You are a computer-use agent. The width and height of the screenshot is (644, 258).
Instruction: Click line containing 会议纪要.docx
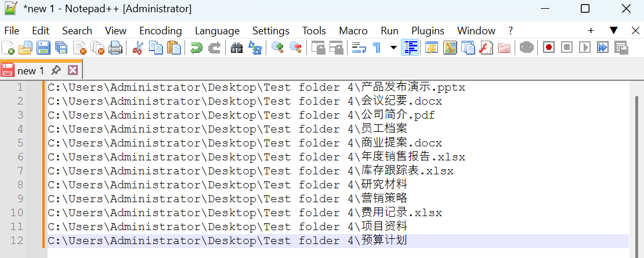tap(338, 101)
